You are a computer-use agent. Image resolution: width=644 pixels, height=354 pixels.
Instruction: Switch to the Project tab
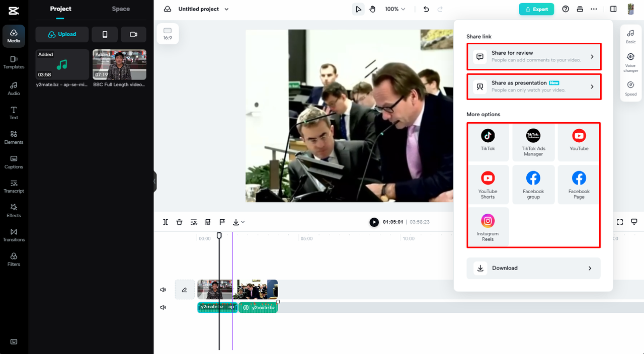point(60,9)
